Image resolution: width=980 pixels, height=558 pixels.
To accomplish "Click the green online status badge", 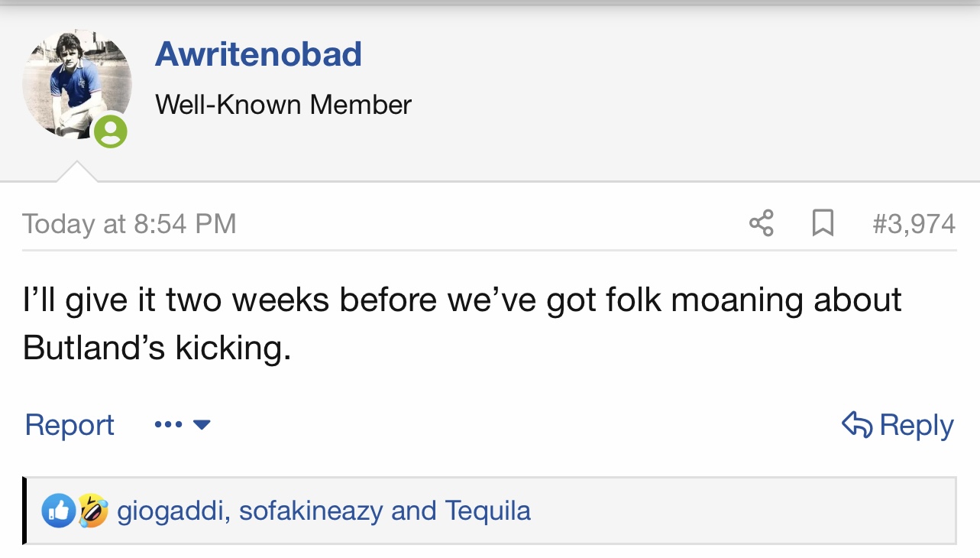I will point(111,131).
